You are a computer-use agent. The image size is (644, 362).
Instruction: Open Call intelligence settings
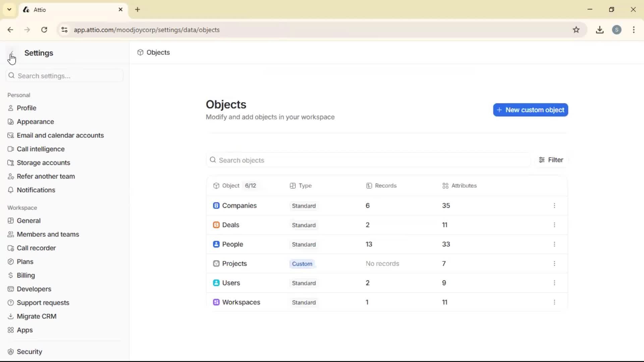click(x=41, y=149)
